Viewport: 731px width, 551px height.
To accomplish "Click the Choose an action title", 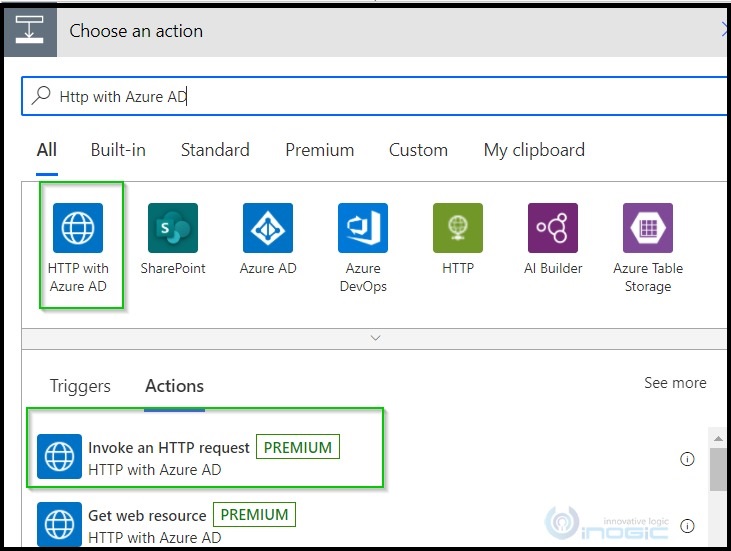I will point(136,31).
